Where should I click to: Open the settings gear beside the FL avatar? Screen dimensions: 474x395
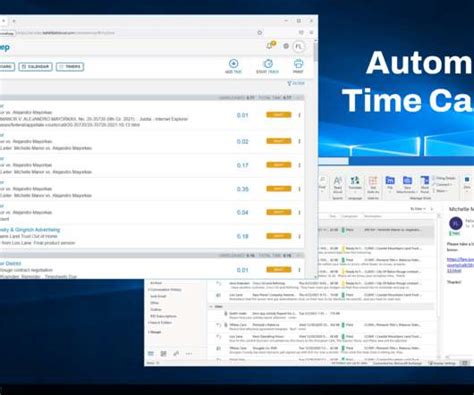pyautogui.click(x=286, y=46)
